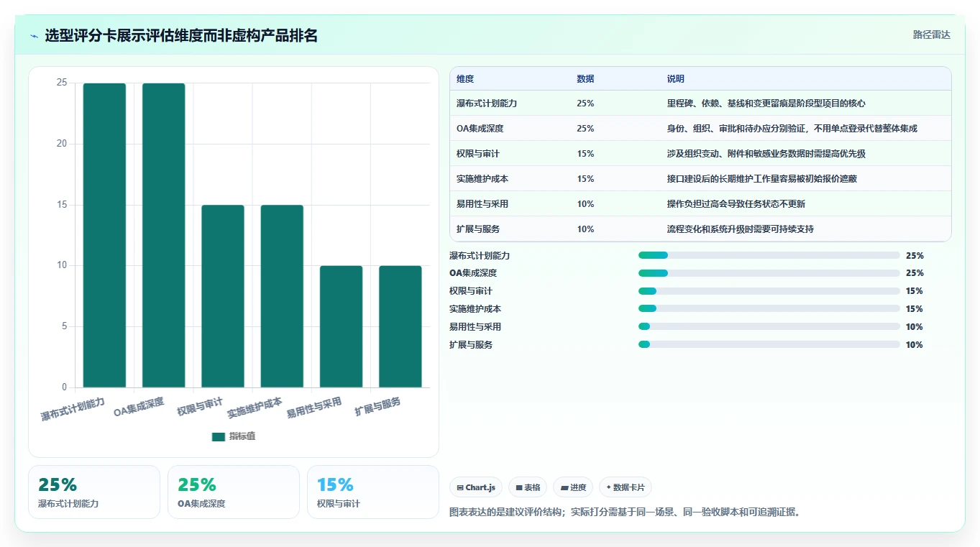Click the 扩展与服务 progress bar
This screenshot has width=980, height=547.
[x=769, y=345]
